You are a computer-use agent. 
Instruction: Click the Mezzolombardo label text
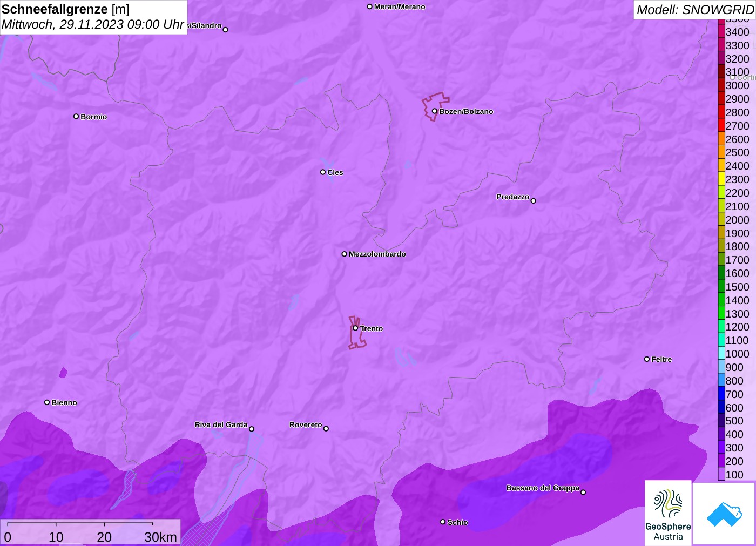pos(377,254)
